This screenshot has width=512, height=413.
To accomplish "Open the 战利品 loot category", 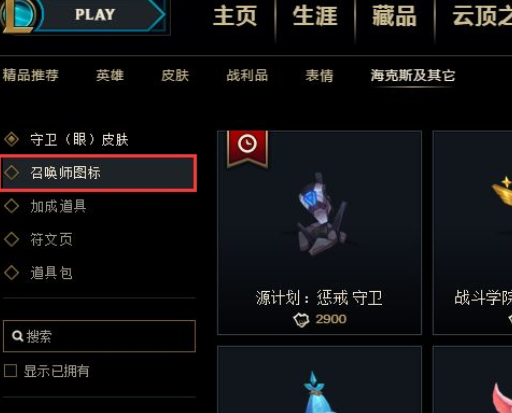I will pos(247,75).
